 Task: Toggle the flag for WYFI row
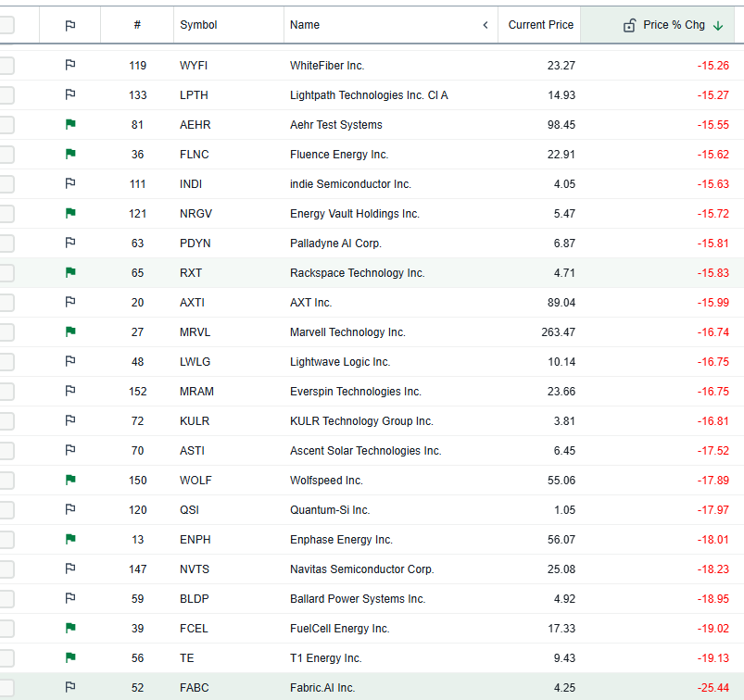(70, 65)
